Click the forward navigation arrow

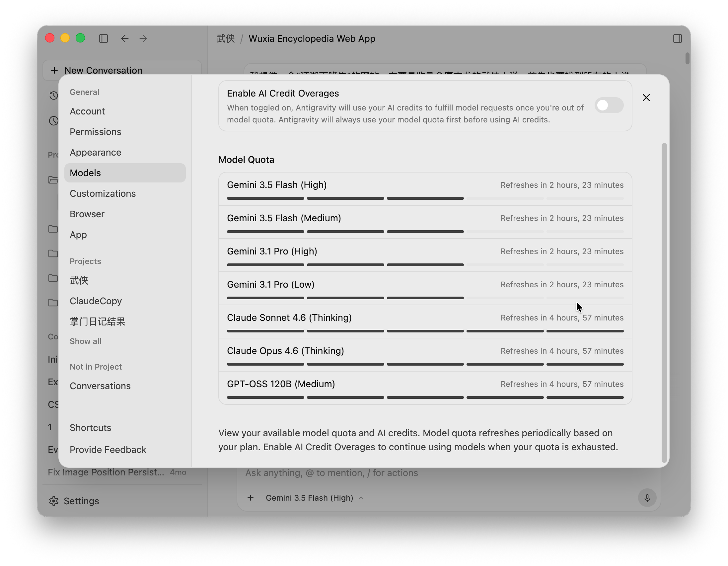tap(143, 39)
